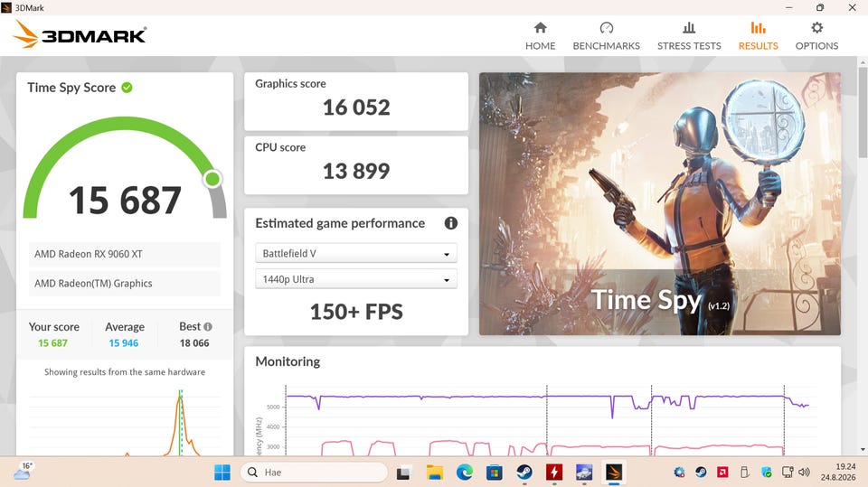The image size is (868, 487).
Task: Click the 150+ FPS estimate
Action: (x=356, y=312)
